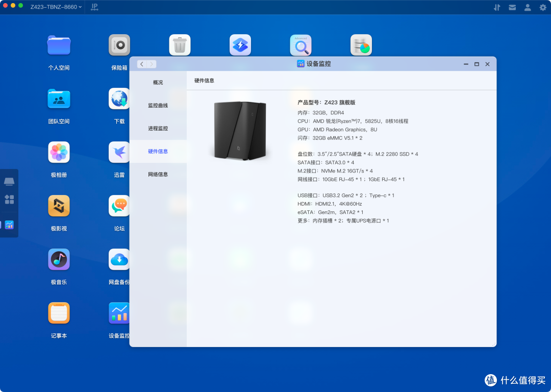The height and width of the screenshot is (392, 551).
Task: Open the trash bin desktop icon
Action: click(180, 45)
